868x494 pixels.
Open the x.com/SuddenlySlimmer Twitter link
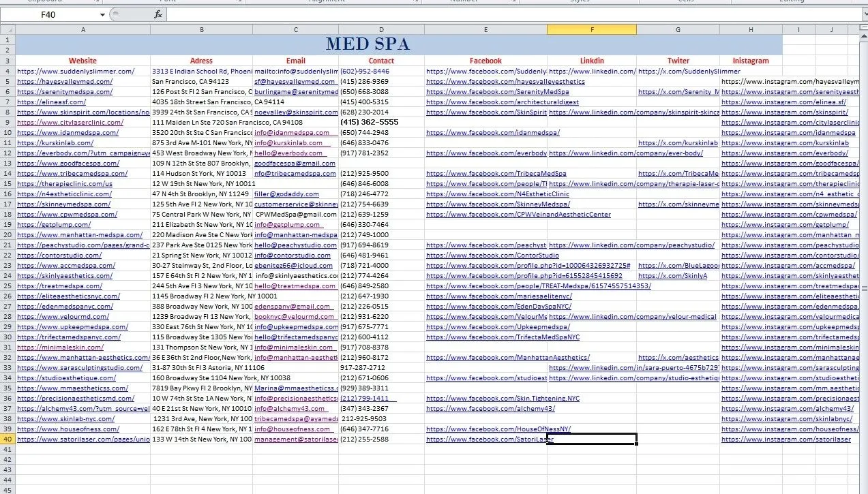point(689,71)
